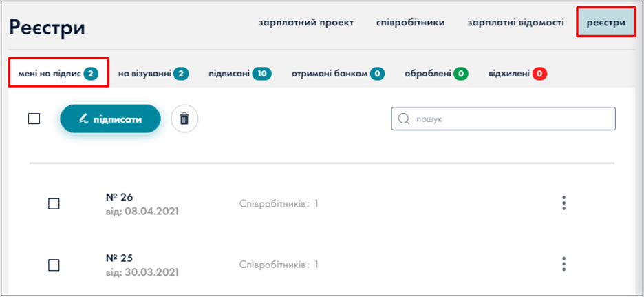
Task: Show the отримані банком tab
Action: 329,73
